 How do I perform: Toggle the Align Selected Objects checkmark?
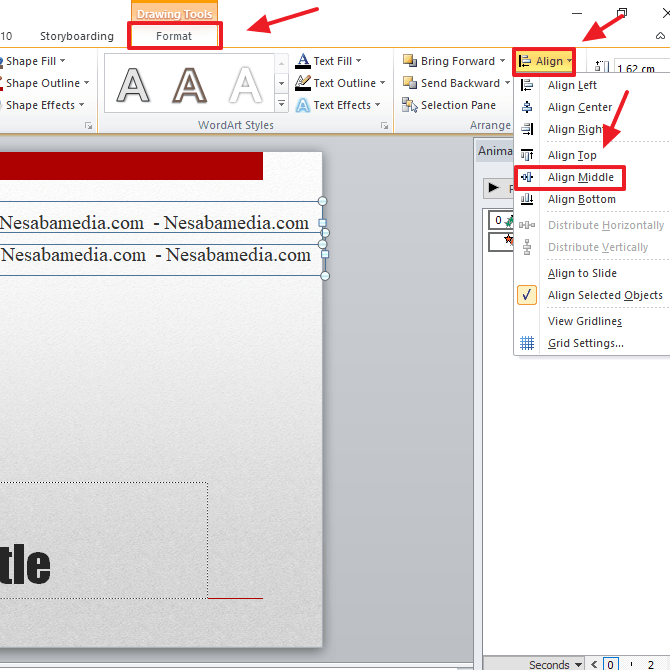pyautogui.click(x=527, y=295)
